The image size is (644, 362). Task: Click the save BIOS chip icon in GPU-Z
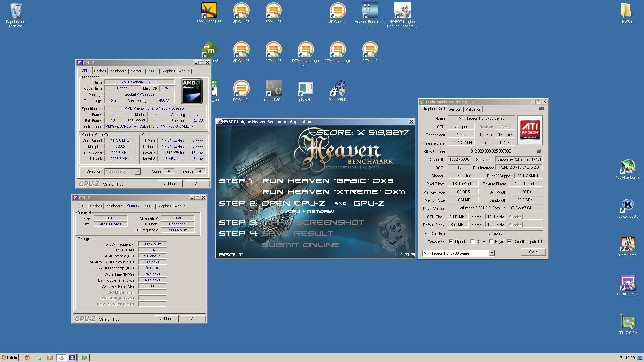[x=539, y=151]
